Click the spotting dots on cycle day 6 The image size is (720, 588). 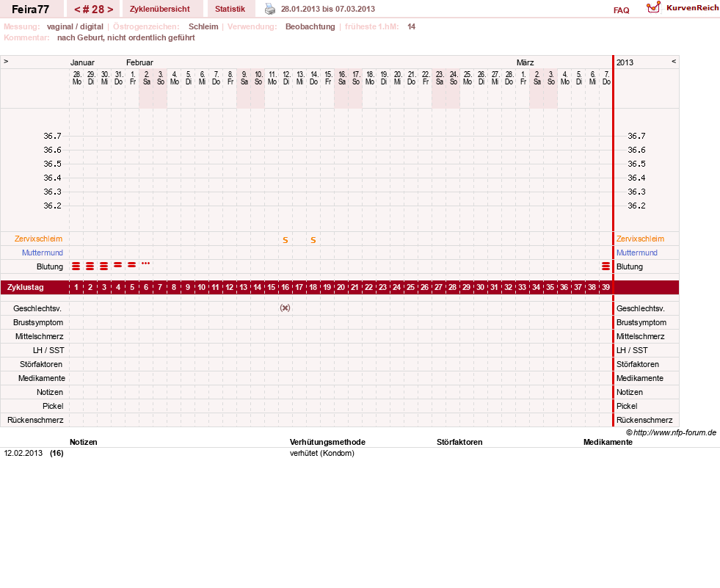point(145,264)
